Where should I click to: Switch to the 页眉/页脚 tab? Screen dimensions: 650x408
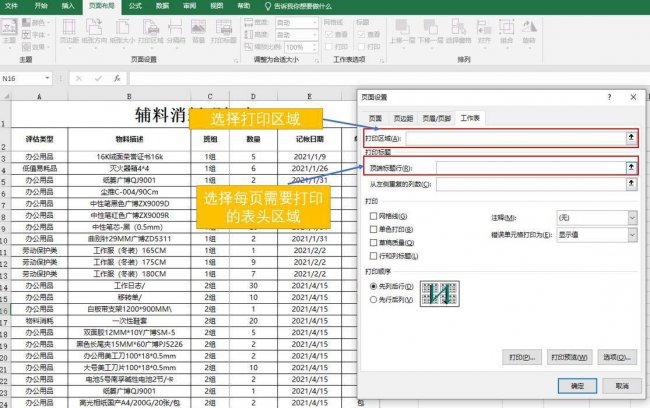tap(436, 118)
